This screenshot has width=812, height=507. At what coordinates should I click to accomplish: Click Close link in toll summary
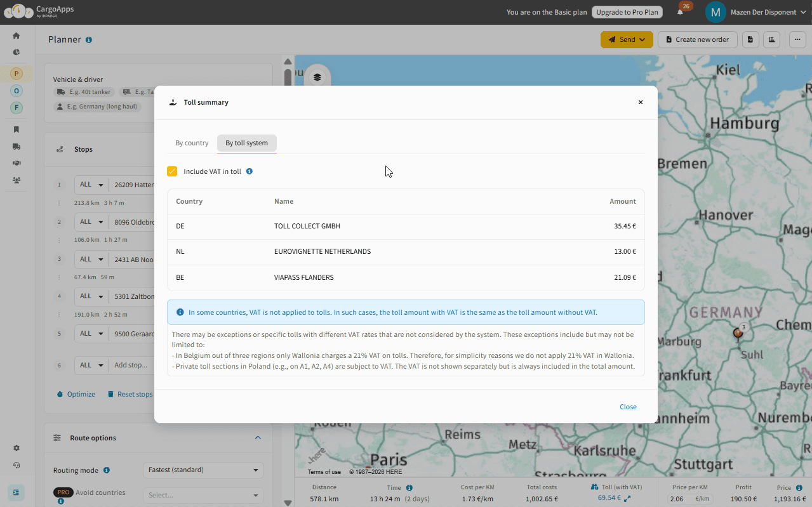click(x=628, y=407)
